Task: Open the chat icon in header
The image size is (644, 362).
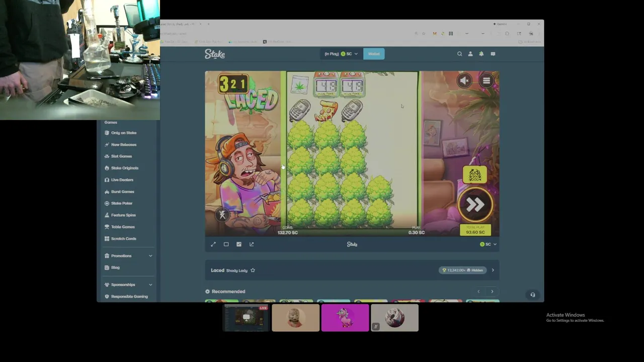Action: click(x=493, y=54)
